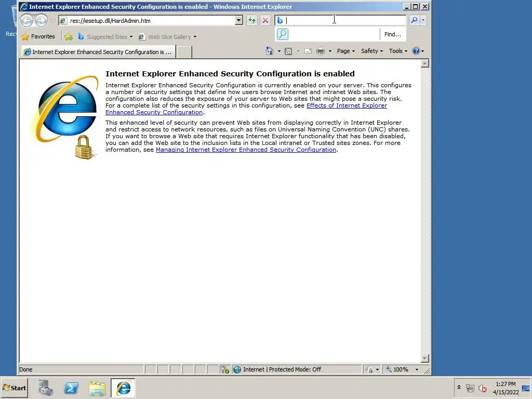The height and width of the screenshot is (399, 532).
Task: Click the scrollbar down arrow
Action: pos(425,358)
